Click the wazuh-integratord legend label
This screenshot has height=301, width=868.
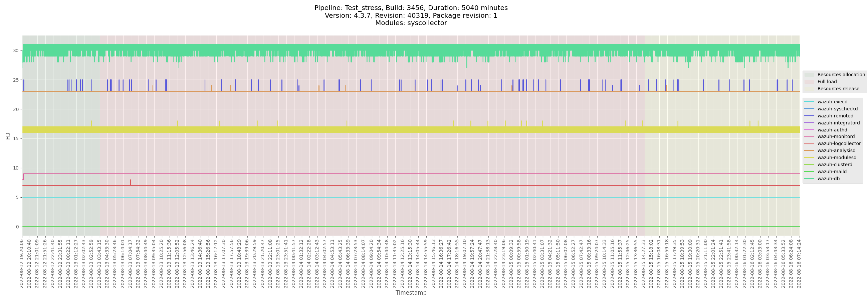(838, 123)
